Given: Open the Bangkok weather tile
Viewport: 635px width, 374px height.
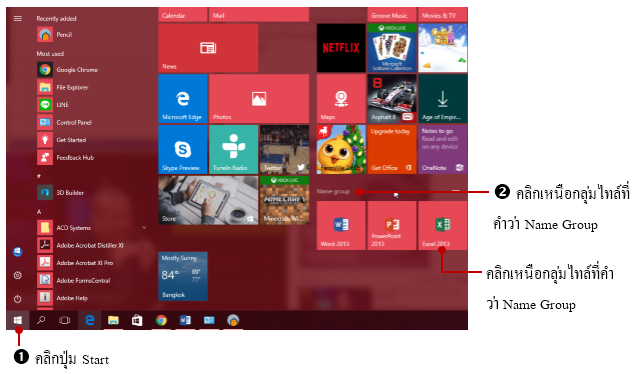Looking at the screenshot, I should [183, 276].
